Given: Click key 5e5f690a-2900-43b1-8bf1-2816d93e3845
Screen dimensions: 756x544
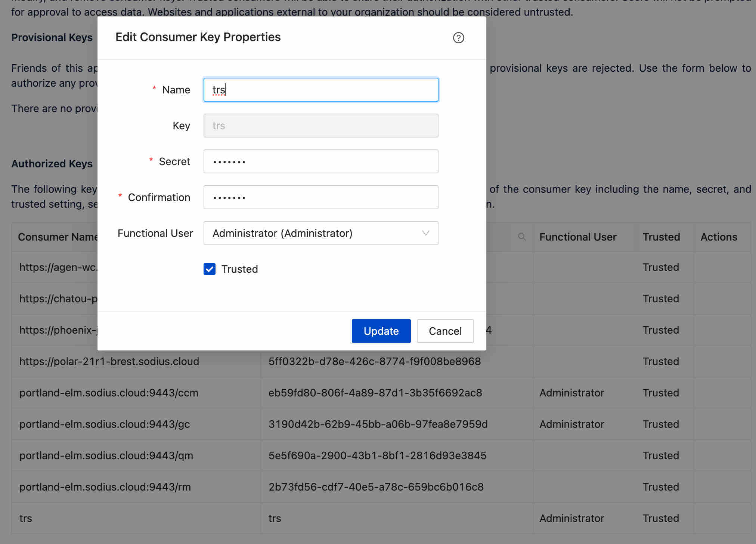Looking at the screenshot, I should (377, 455).
